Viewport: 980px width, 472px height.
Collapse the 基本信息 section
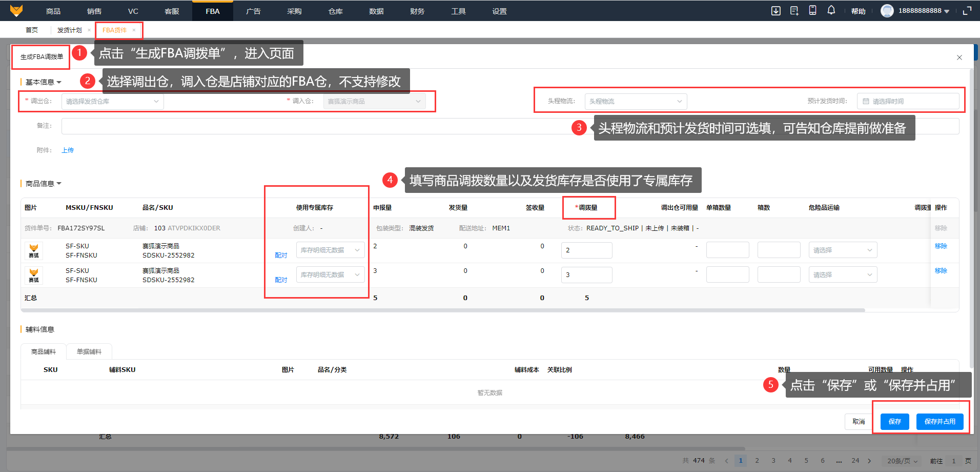(43, 82)
